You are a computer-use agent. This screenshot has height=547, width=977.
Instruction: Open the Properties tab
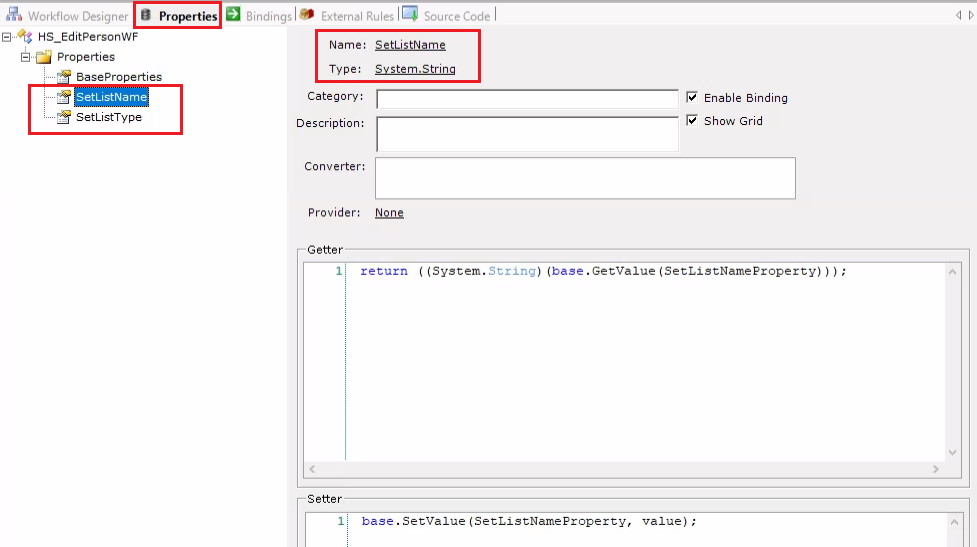(x=179, y=16)
